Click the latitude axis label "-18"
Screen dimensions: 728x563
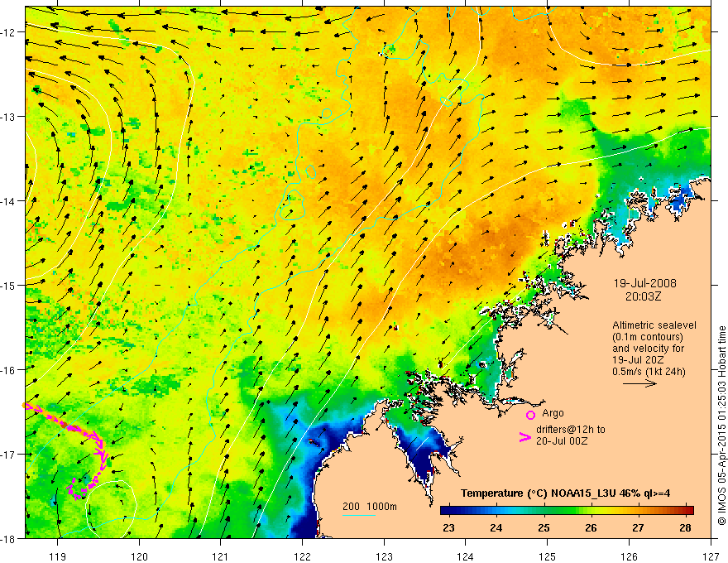tap(8, 538)
